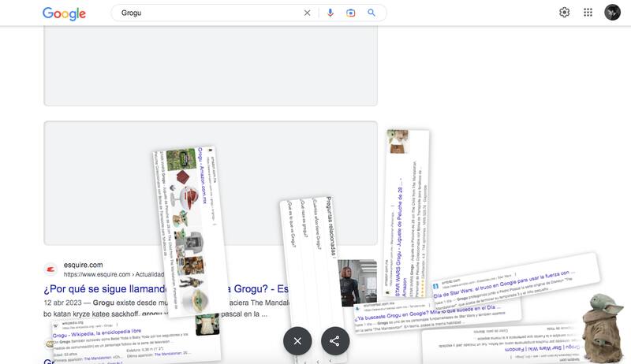This screenshot has height=364, width=631.
Task: Open the upside-down Star Wars Wiki Fandom result
Action: coord(541,348)
